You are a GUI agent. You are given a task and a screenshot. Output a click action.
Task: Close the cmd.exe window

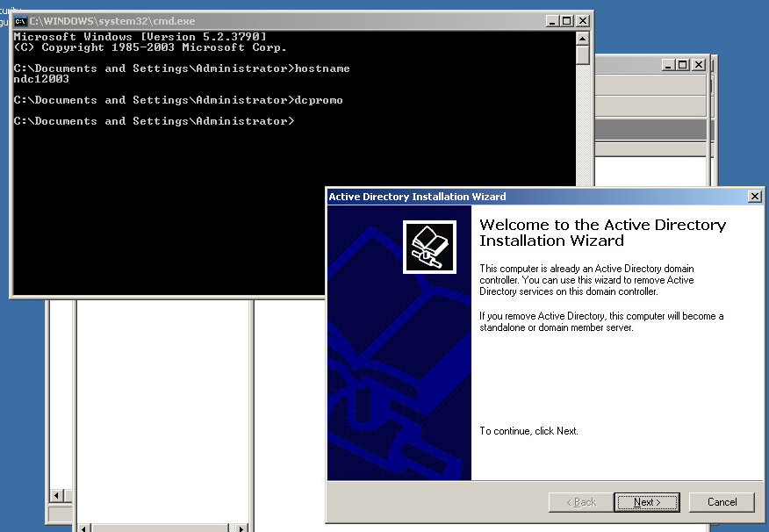(583, 21)
